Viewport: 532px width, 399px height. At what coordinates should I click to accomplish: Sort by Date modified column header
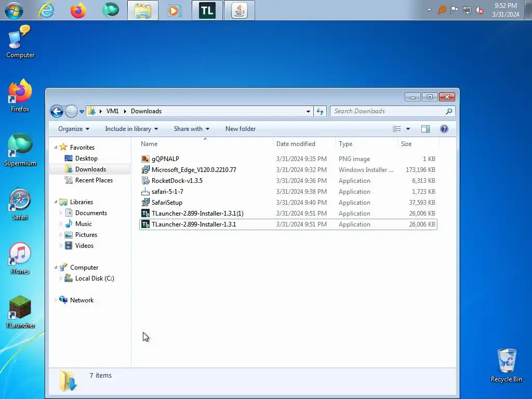click(x=304, y=144)
